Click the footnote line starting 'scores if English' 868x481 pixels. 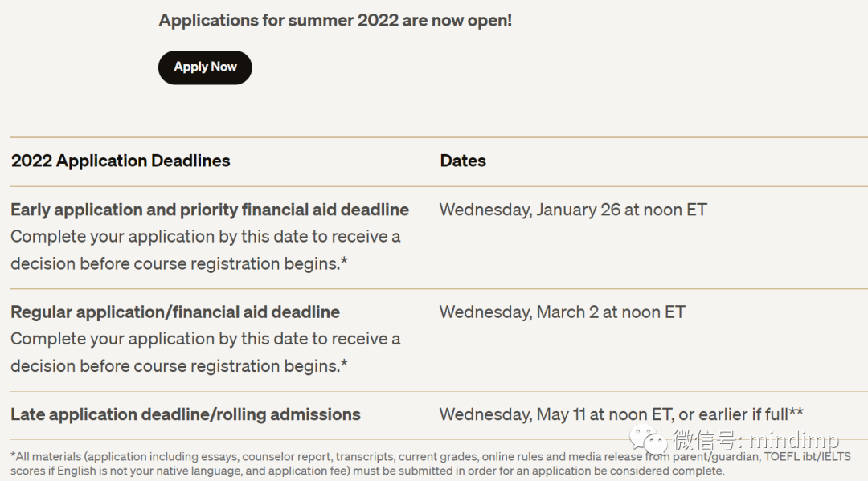click(367, 471)
